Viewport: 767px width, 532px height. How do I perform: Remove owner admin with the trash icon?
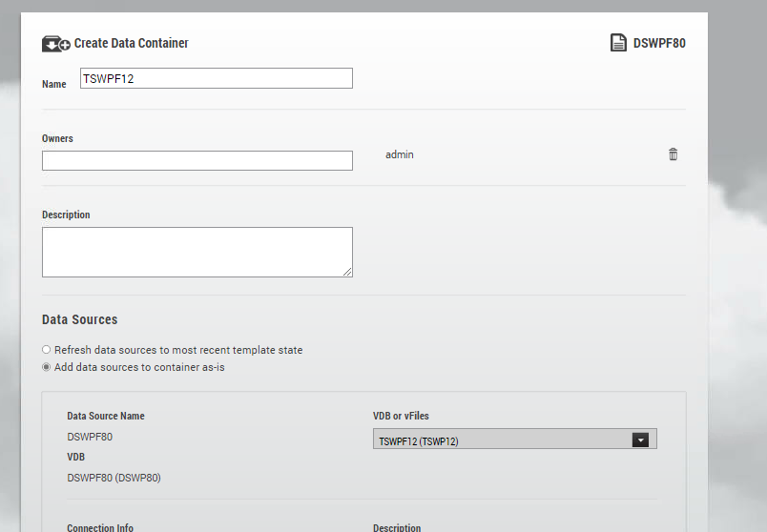pos(674,154)
